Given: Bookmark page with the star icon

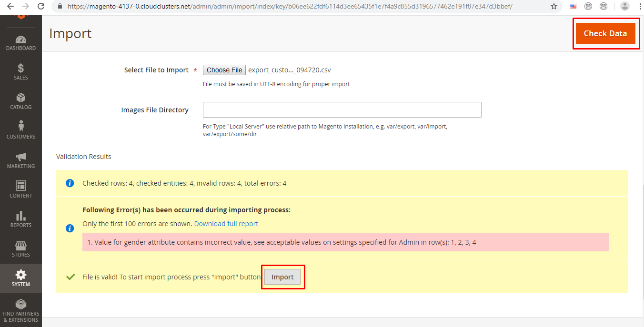Looking at the screenshot, I should [553, 7].
